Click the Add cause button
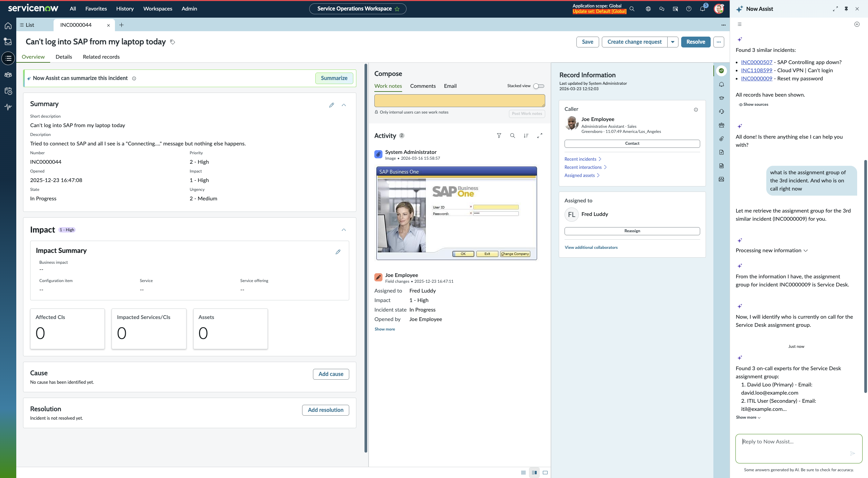The image size is (868, 478). (331, 374)
